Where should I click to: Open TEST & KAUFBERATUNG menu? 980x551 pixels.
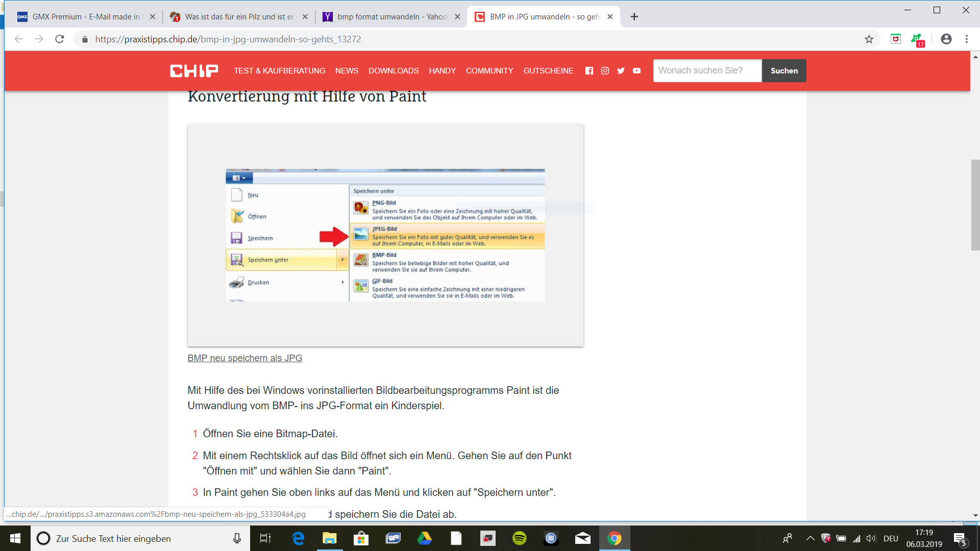pos(279,71)
